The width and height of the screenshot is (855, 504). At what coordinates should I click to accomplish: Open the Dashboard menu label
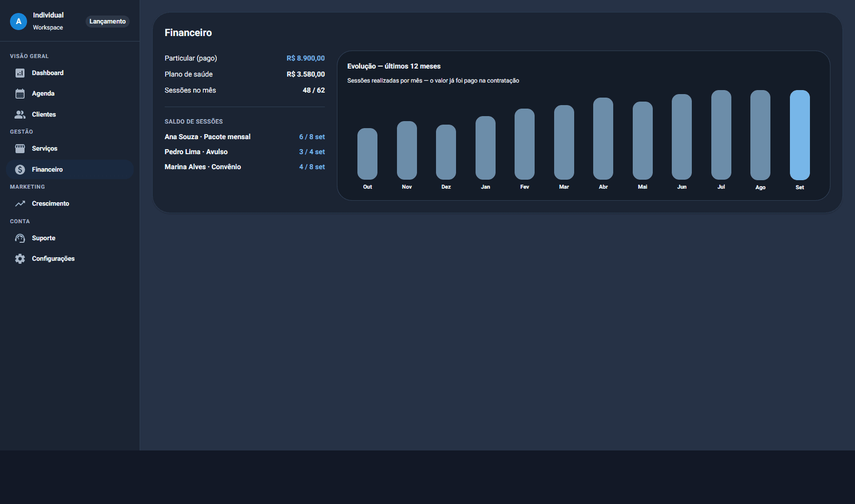coord(48,73)
